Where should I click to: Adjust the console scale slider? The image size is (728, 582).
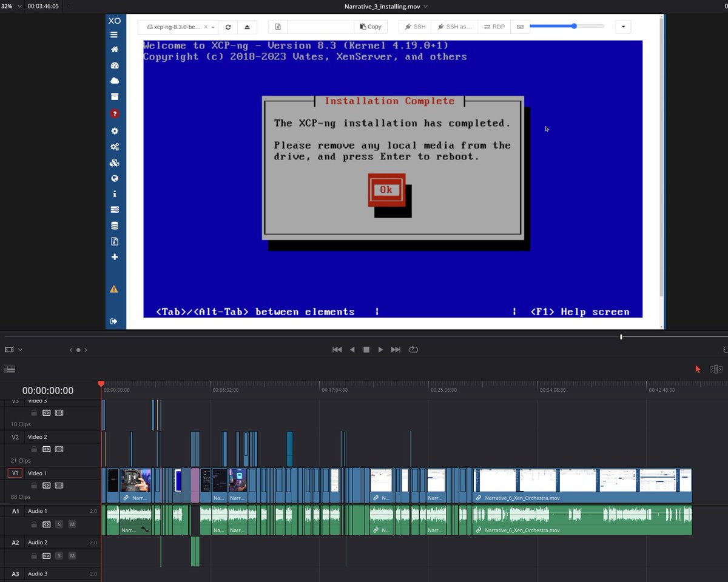click(567, 26)
